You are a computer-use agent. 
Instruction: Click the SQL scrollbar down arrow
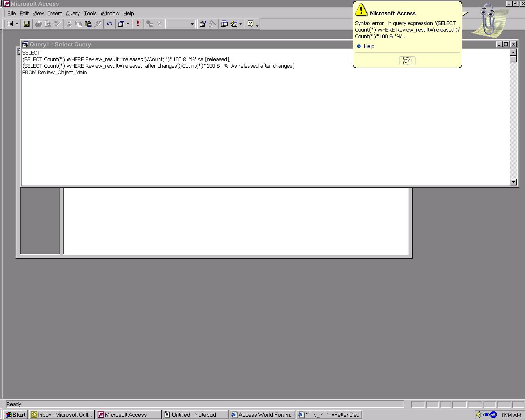(x=513, y=182)
